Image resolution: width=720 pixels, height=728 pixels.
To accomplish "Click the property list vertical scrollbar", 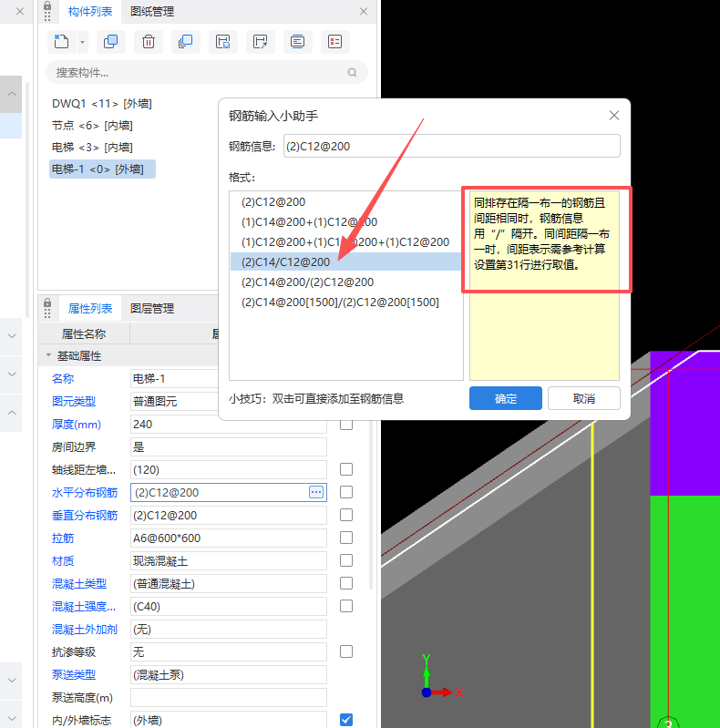I will [x=371, y=504].
